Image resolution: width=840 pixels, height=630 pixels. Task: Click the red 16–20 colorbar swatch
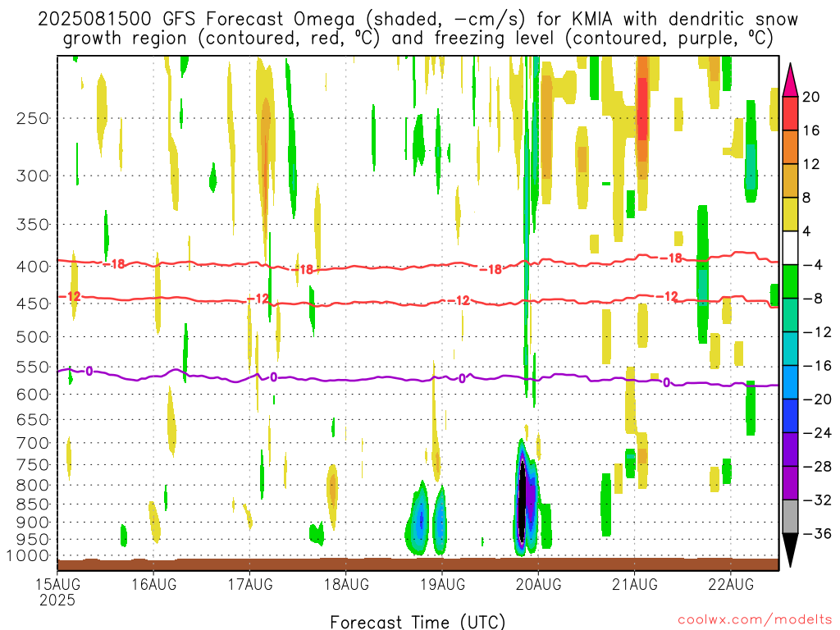point(790,113)
